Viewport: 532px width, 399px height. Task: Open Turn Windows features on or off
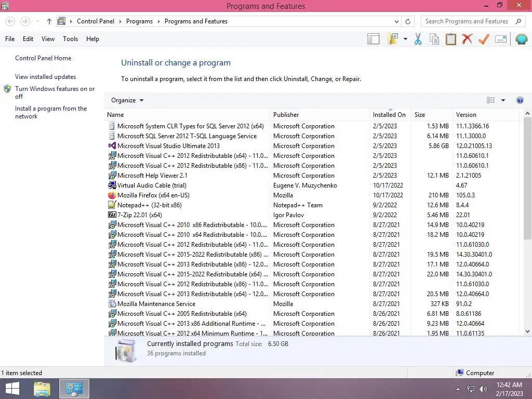(55, 92)
